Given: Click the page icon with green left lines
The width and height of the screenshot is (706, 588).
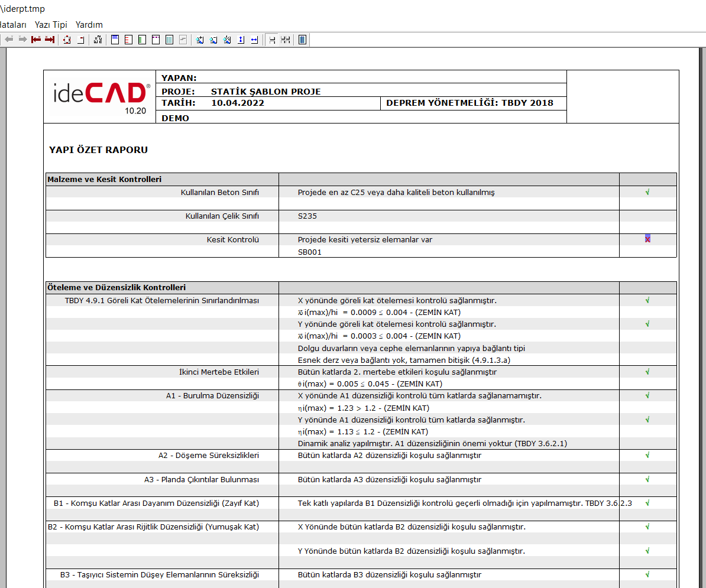Looking at the screenshot, I should [143, 40].
